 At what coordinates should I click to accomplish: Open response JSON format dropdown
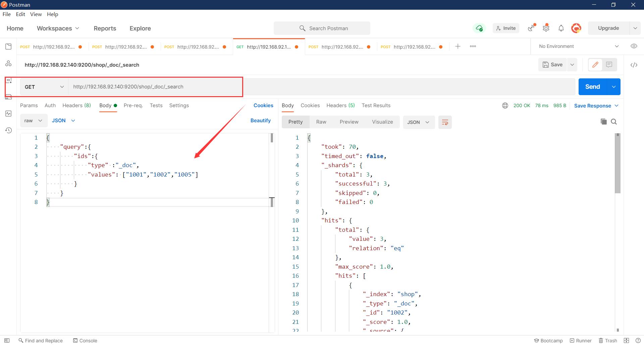(x=418, y=122)
